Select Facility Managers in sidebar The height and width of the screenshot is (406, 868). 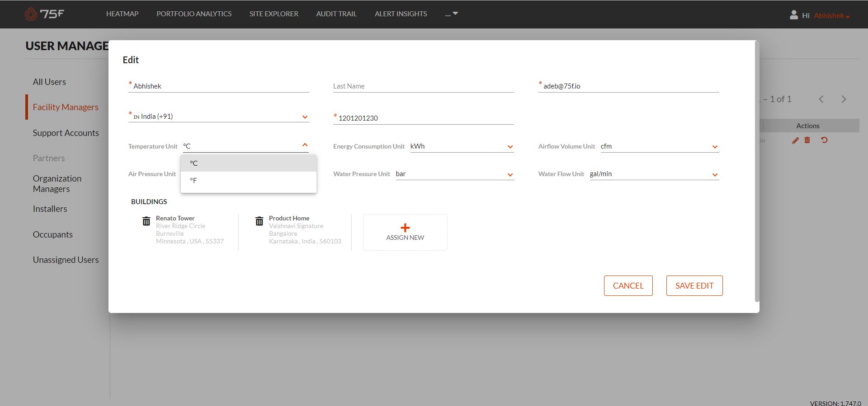pyautogui.click(x=66, y=107)
